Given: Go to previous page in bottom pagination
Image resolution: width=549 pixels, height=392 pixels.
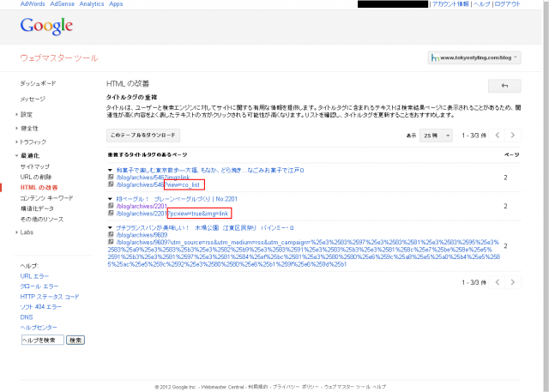Looking at the screenshot, I should coord(498,282).
